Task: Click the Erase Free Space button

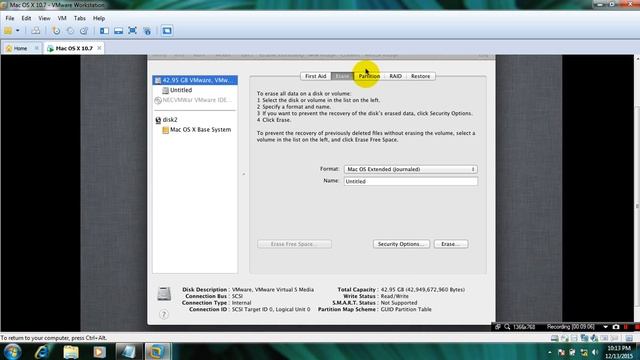Action: pyautogui.click(x=294, y=244)
